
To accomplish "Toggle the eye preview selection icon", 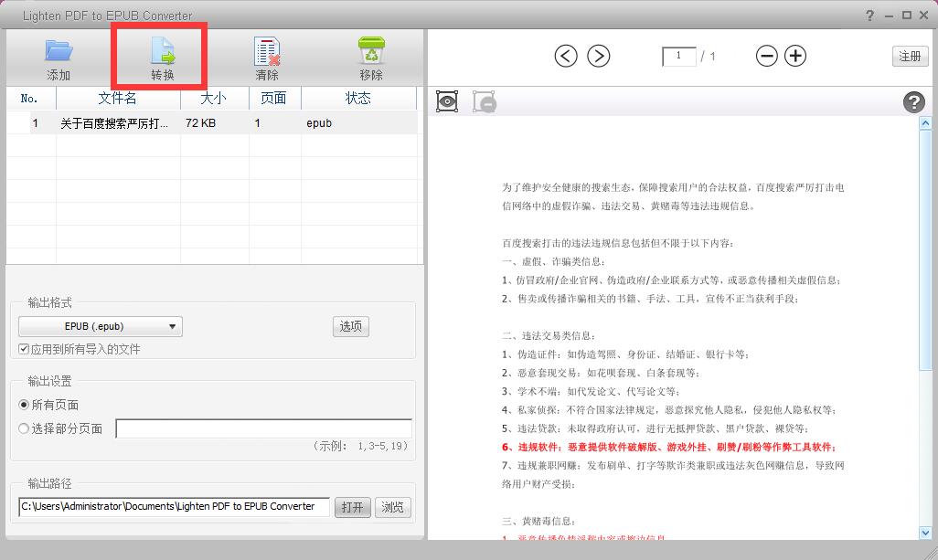I will (x=447, y=101).
